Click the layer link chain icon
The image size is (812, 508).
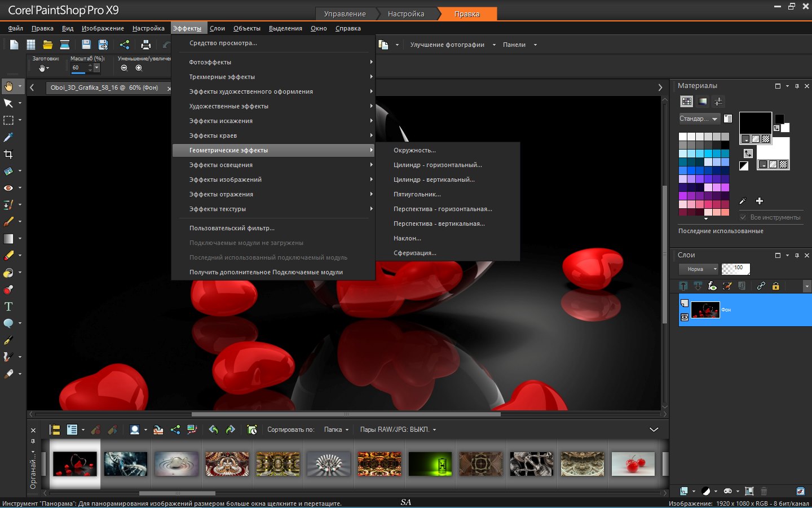pyautogui.click(x=761, y=286)
